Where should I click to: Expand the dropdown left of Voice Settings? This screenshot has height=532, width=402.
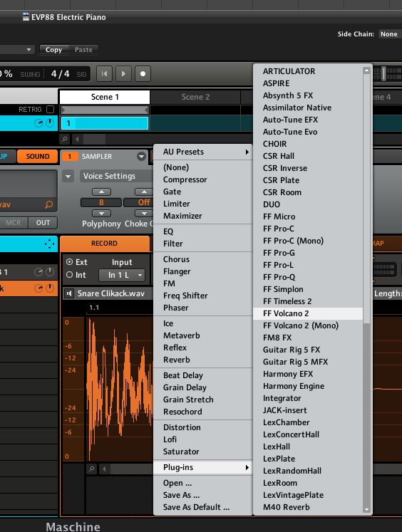[68, 177]
